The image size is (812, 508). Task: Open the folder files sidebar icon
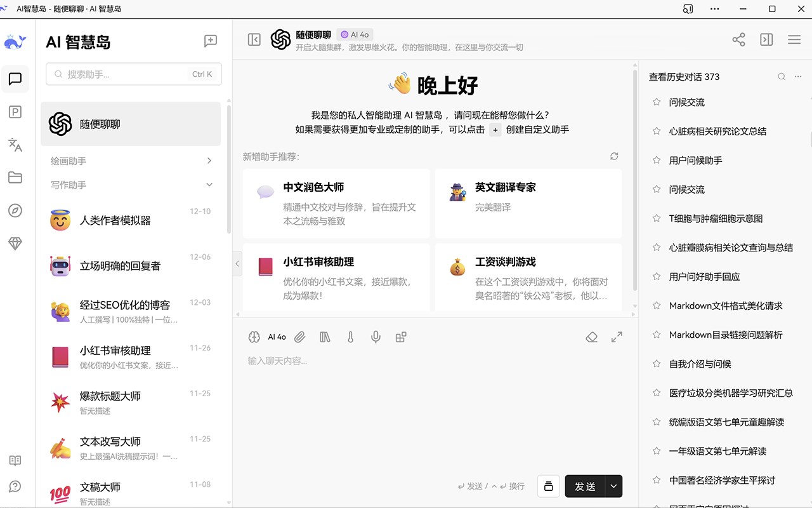point(15,178)
